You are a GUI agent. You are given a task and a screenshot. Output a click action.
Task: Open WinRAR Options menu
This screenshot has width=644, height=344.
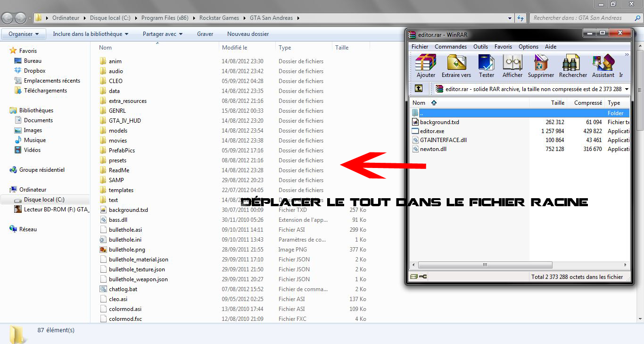pyautogui.click(x=528, y=47)
